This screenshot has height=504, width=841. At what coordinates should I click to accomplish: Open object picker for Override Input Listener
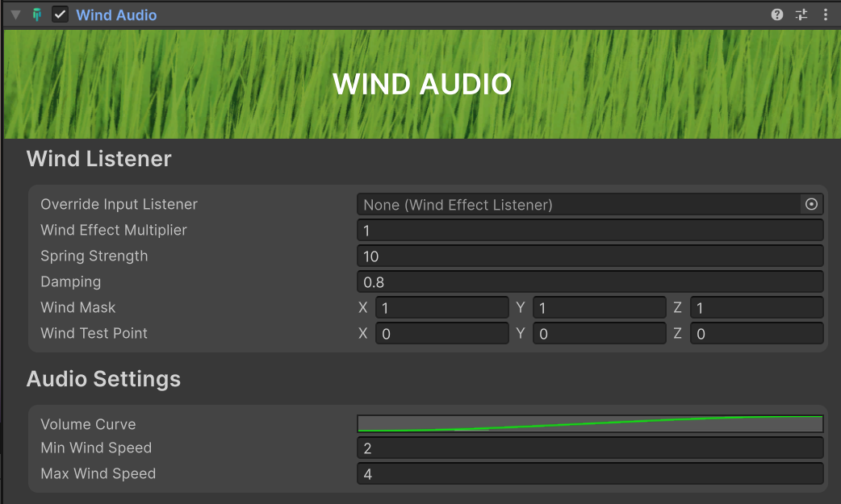point(811,205)
